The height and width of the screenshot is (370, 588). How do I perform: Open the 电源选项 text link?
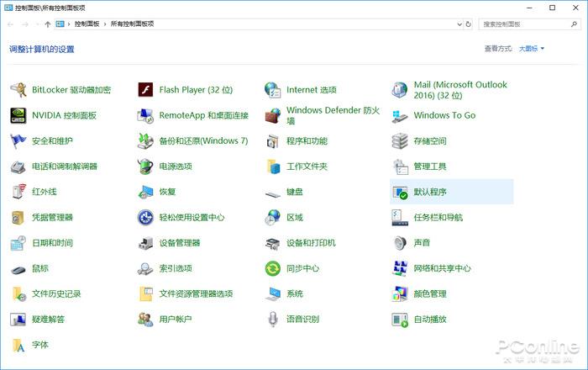pos(176,166)
